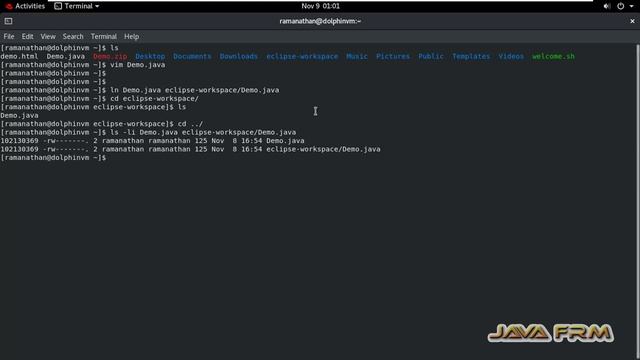Screen dimensions: 640x360
Task: Click the Downloads directory name
Action: pos(239,56)
